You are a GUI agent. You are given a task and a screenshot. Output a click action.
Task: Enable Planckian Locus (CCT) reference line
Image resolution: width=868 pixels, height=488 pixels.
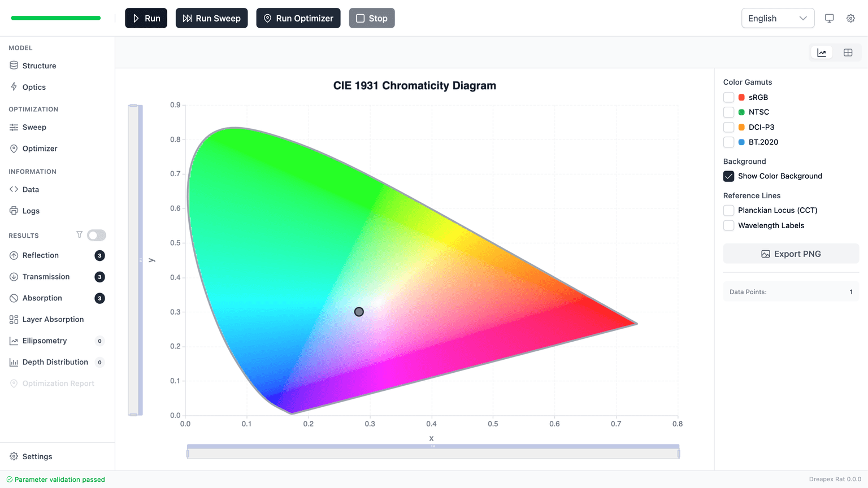coord(729,210)
